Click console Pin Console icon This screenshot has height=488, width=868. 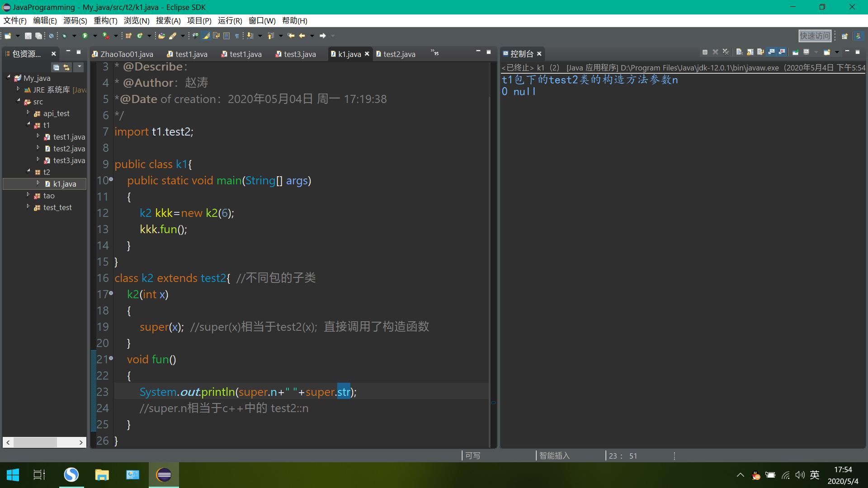(795, 52)
